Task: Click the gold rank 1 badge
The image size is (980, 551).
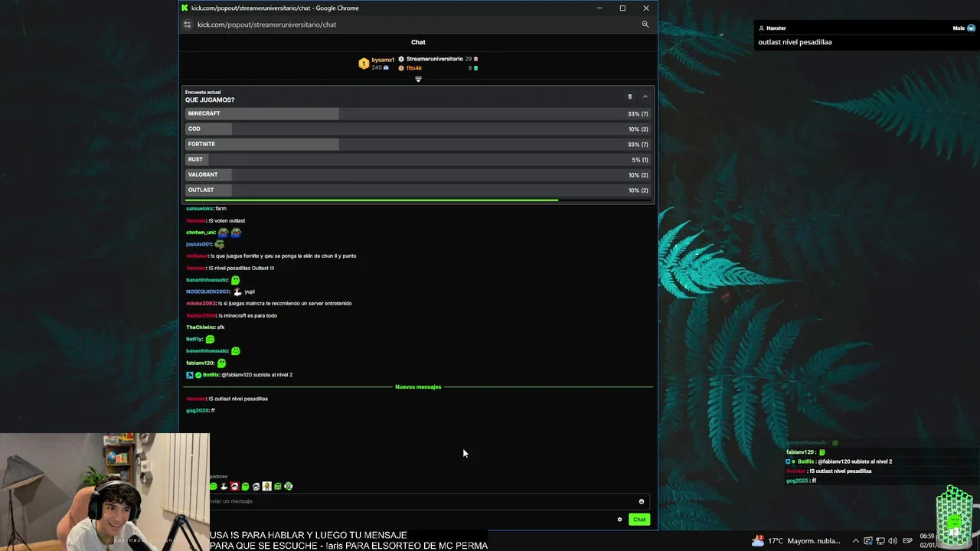Action: point(364,64)
